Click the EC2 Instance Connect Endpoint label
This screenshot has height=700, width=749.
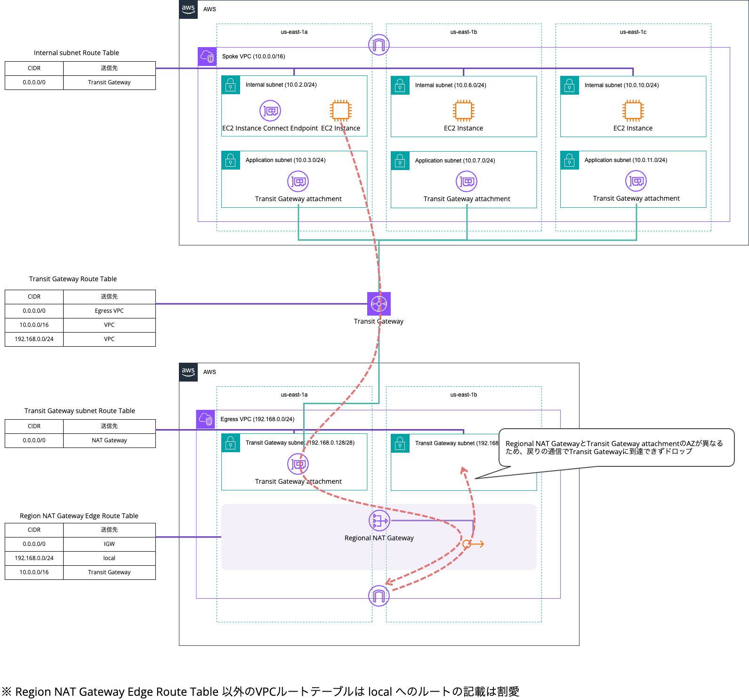click(270, 128)
